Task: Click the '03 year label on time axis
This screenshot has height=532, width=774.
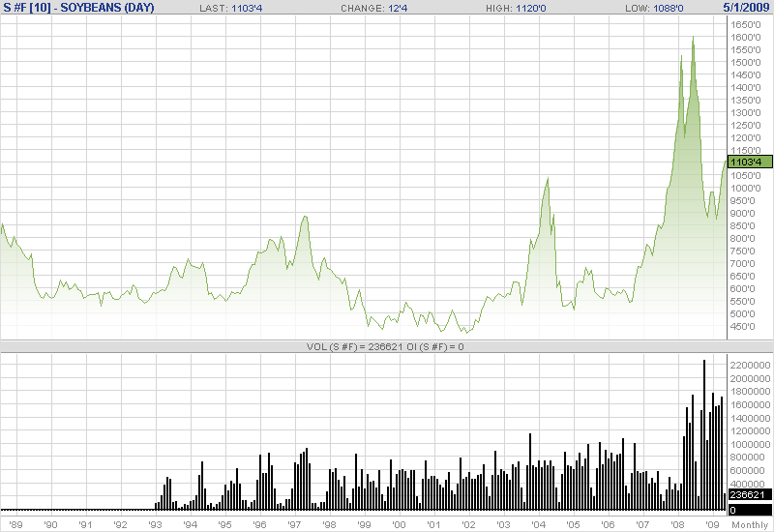Action: click(503, 524)
